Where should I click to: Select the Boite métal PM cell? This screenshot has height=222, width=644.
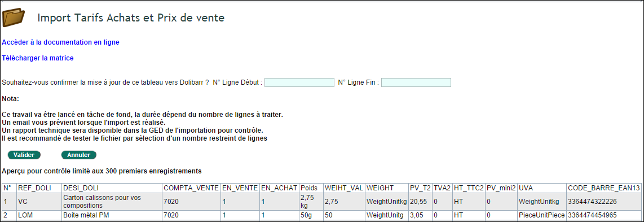pyautogui.click(x=112, y=215)
